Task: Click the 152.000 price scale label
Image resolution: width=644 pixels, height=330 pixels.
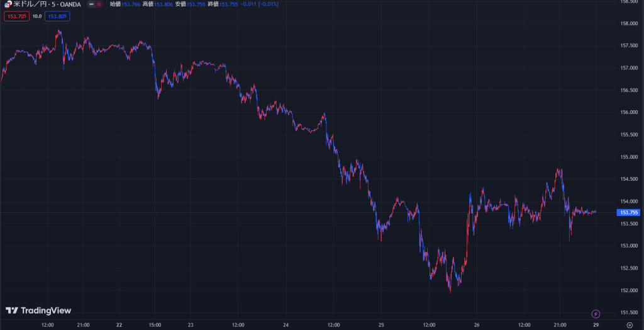Action: pyautogui.click(x=630, y=290)
